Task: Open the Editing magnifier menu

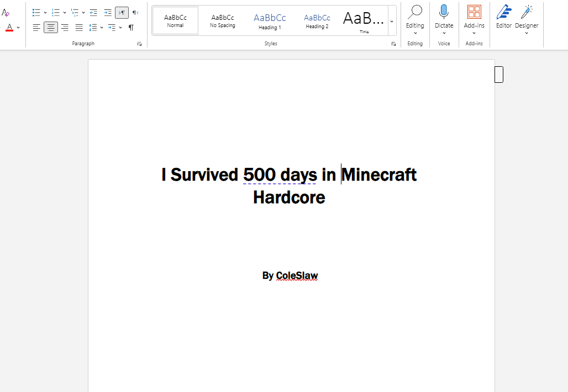Action: 415,20
